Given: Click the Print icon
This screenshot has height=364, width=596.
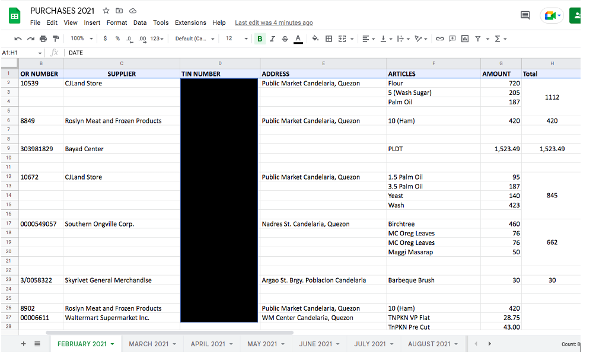Looking at the screenshot, I should [43, 39].
